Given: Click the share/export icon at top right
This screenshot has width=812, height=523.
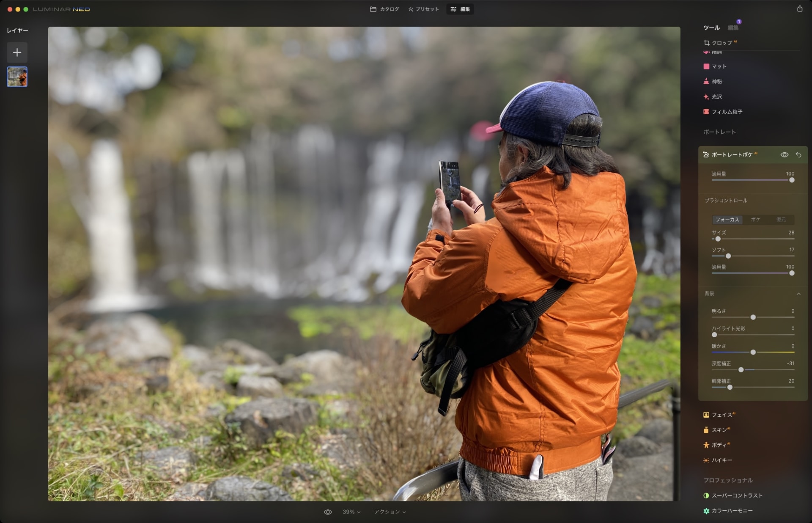Looking at the screenshot, I should click(x=799, y=9).
